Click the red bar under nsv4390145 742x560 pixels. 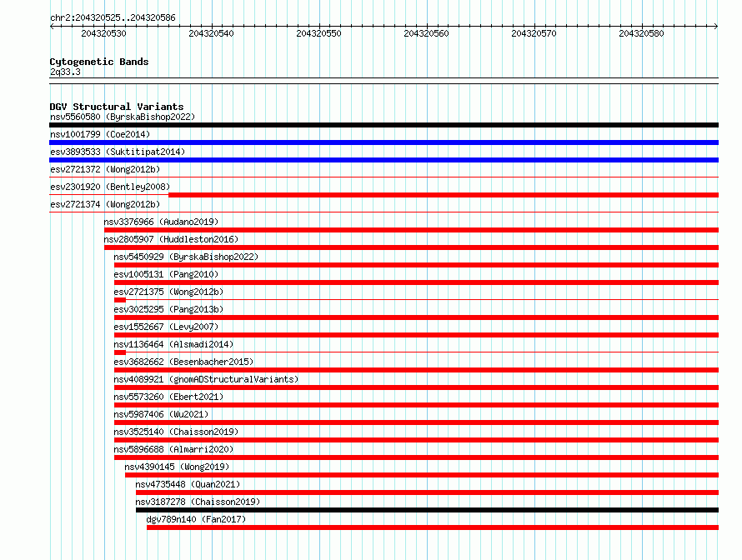(422, 475)
